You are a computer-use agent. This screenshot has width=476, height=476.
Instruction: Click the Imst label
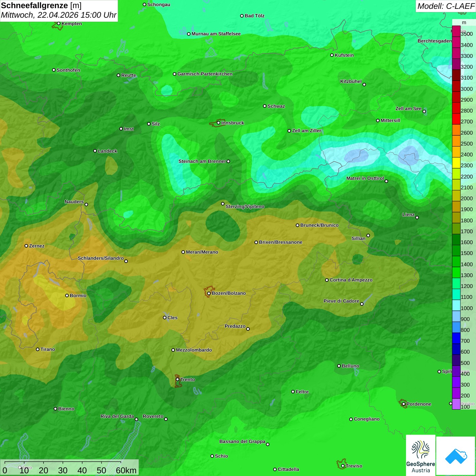[x=129, y=129]
